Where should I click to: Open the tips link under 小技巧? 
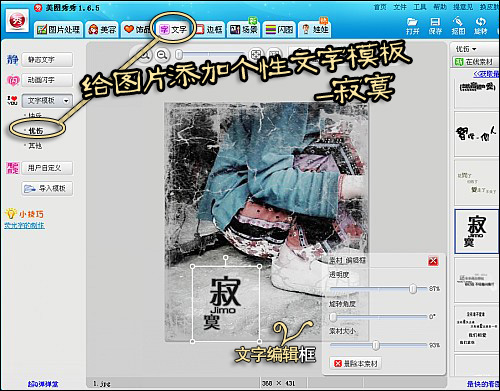coord(24,226)
